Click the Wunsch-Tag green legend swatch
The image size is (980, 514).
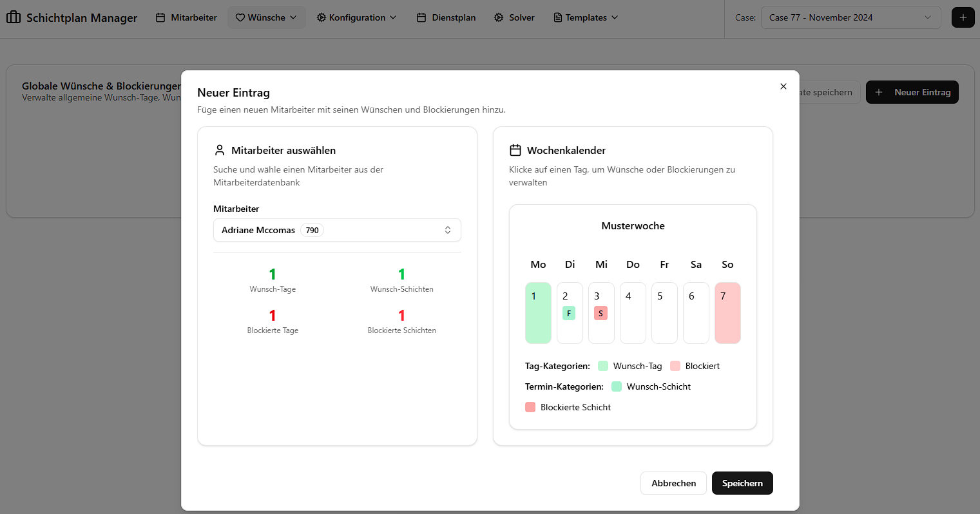coord(603,366)
